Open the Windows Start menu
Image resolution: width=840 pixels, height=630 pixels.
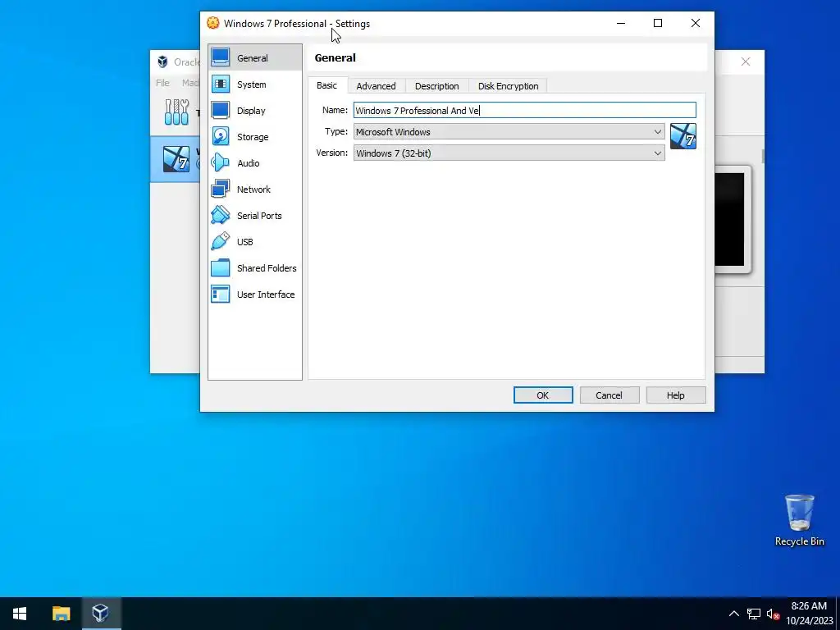click(x=20, y=614)
